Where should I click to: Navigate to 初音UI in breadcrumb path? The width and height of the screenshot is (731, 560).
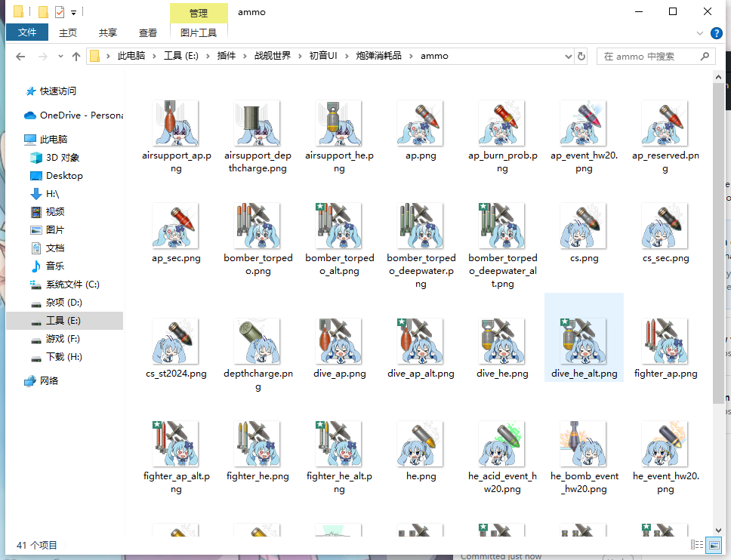pyautogui.click(x=323, y=56)
